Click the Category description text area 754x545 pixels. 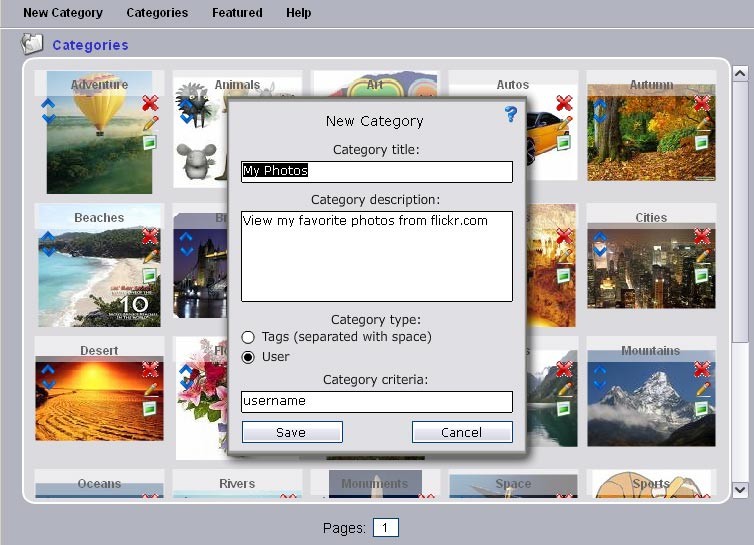tap(377, 256)
